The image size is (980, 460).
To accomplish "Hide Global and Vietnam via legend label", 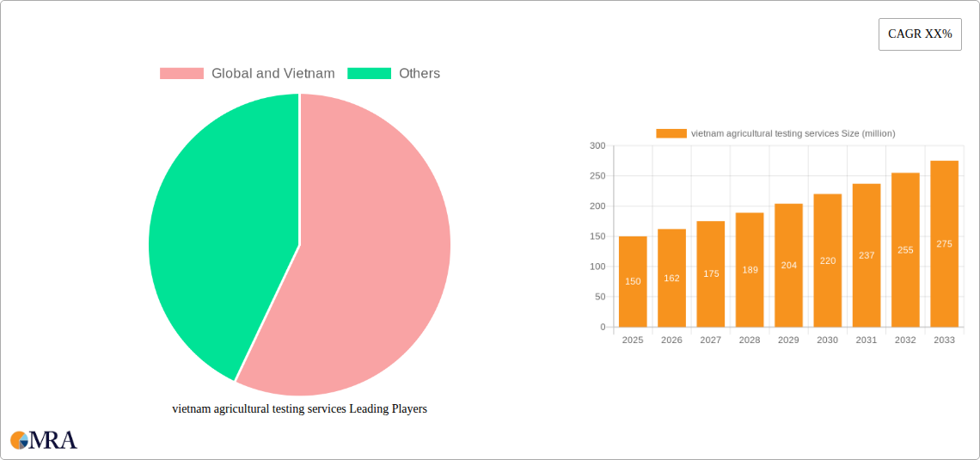I will click(x=273, y=74).
